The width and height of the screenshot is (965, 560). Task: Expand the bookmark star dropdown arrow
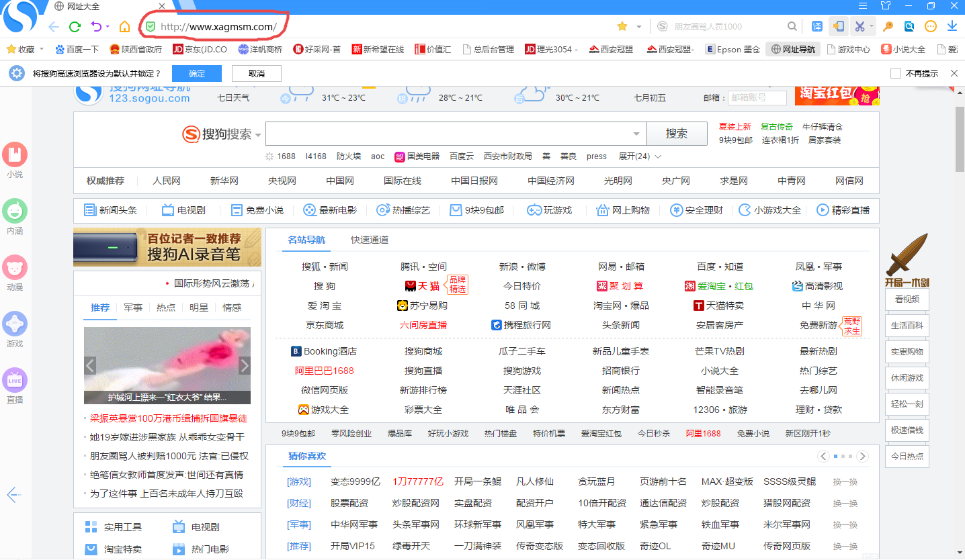tap(639, 27)
